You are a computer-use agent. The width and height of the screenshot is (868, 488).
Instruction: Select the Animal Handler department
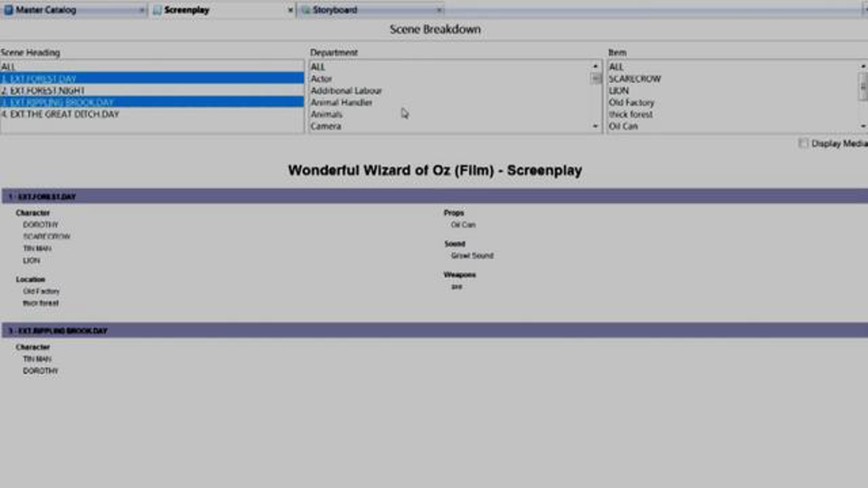click(x=450, y=103)
